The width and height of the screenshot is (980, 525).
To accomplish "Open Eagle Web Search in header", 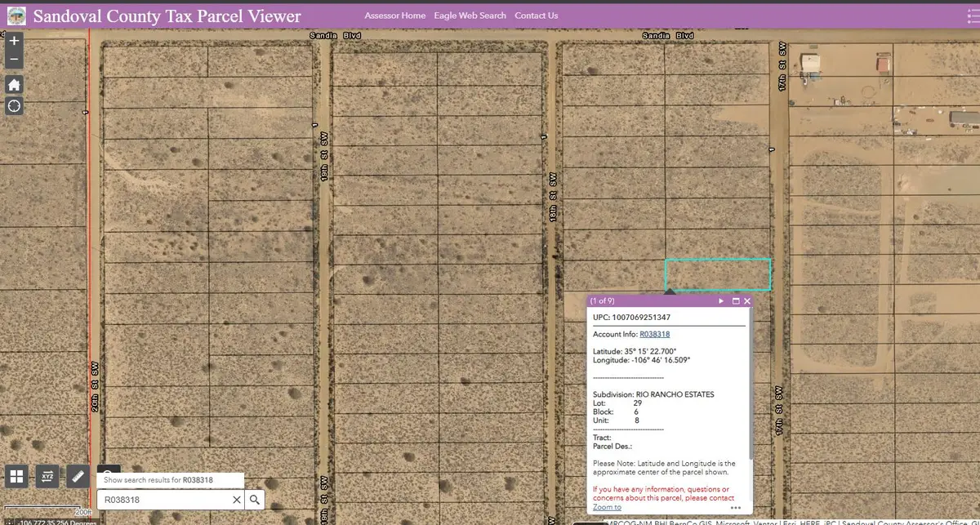I will 470,16.
